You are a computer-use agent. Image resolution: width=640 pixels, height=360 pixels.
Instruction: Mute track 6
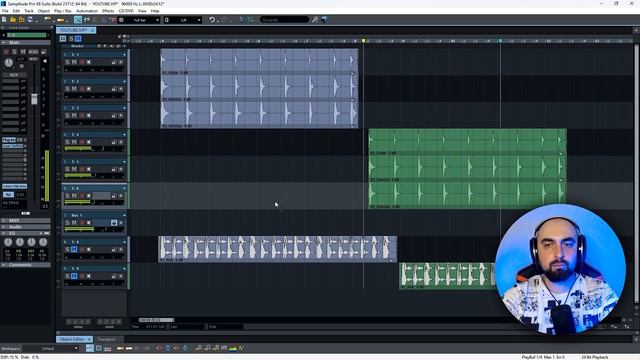[74, 196]
